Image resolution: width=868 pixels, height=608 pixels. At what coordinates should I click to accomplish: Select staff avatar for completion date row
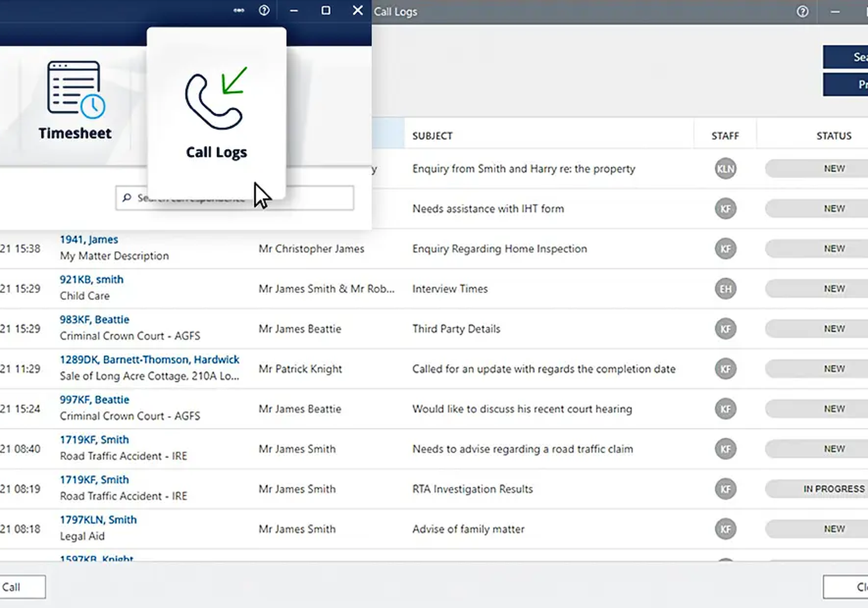[725, 369]
